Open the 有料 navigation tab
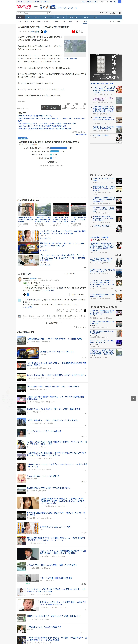Viewport: 138px width, 644px height. click(95, 17)
